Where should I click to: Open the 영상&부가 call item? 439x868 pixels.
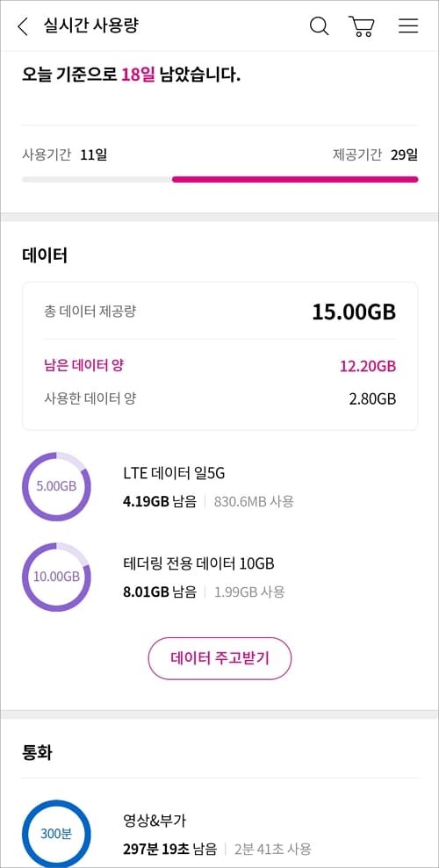(217, 834)
